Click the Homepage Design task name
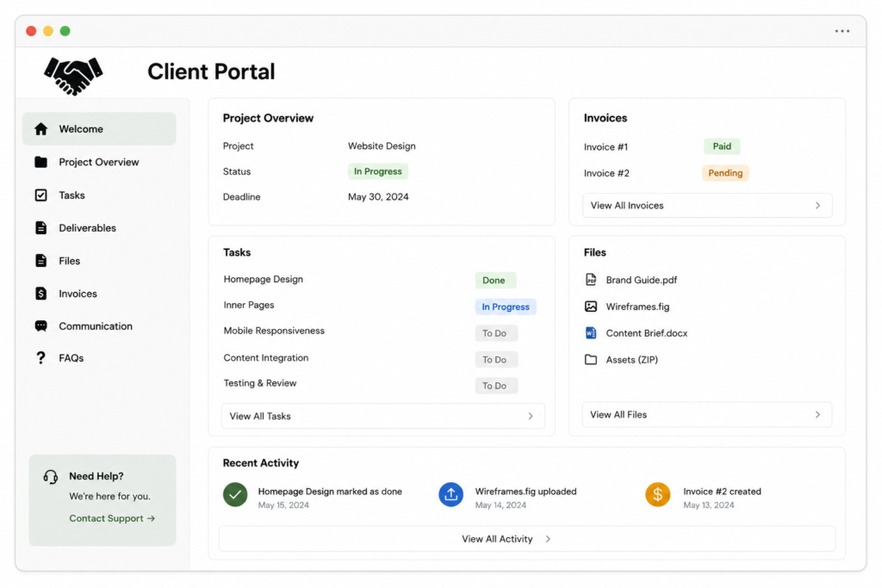 click(x=264, y=279)
